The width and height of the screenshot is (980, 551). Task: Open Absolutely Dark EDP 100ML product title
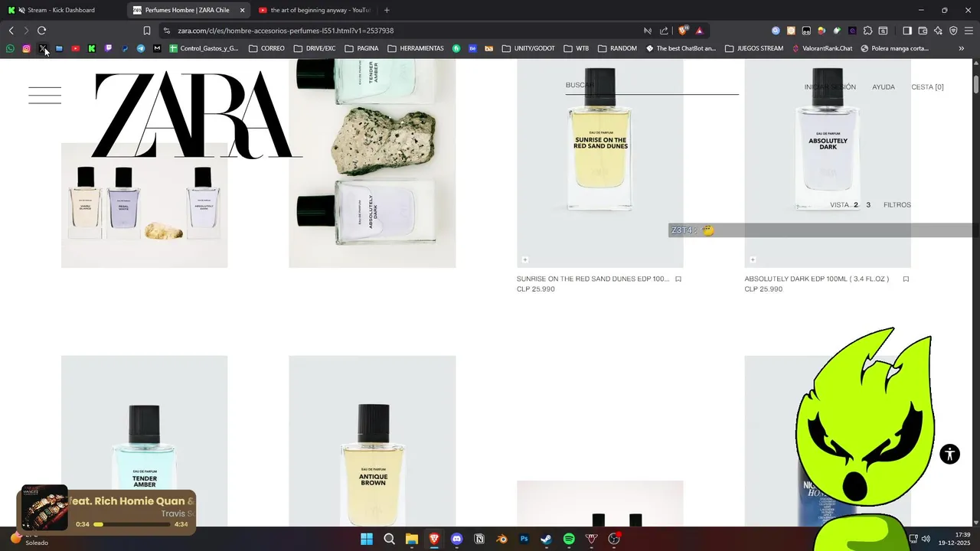817,279
